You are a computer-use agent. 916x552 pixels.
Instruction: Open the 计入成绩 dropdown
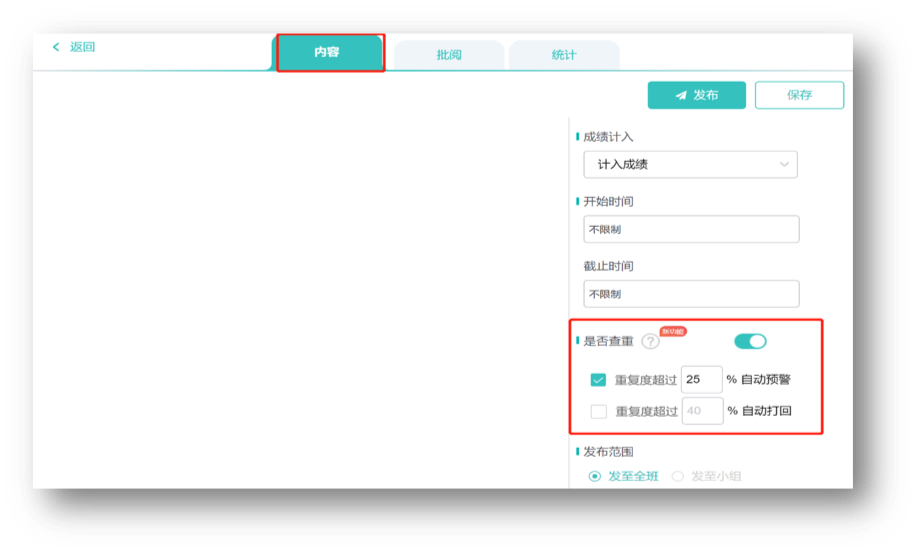pos(690,164)
